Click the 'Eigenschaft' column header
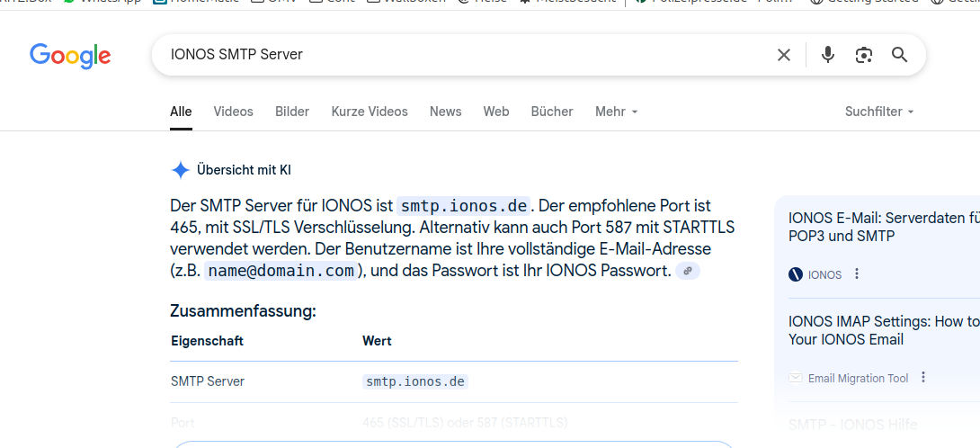The image size is (980, 448). (207, 341)
